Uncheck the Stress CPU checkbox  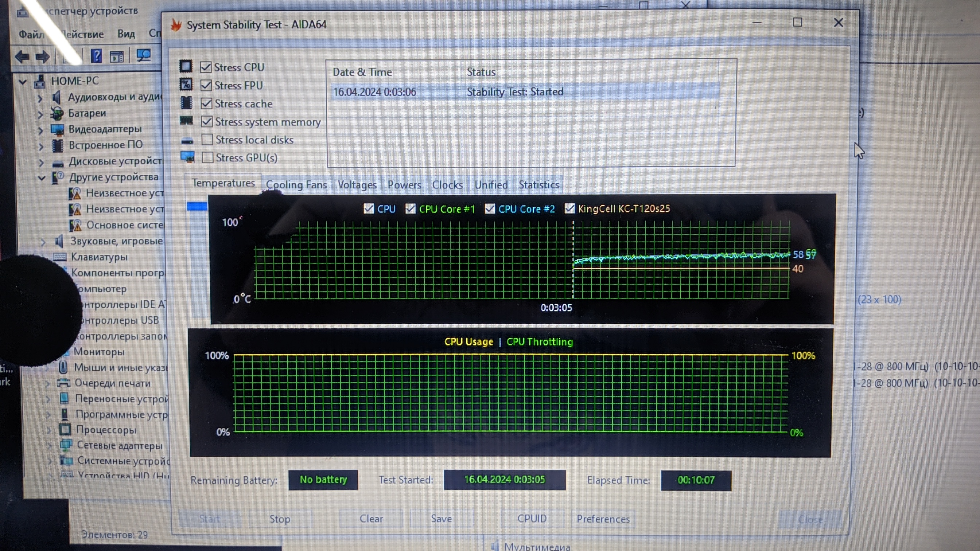click(206, 67)
